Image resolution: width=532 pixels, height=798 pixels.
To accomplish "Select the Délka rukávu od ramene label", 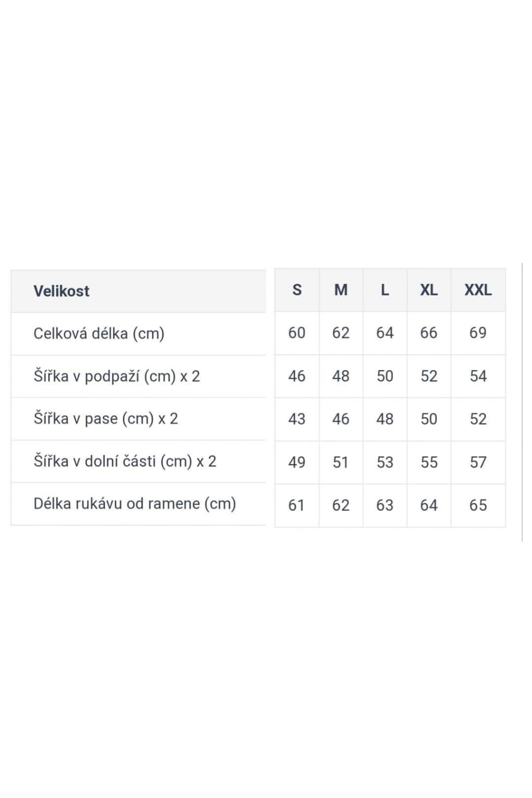I will point(135,504).
